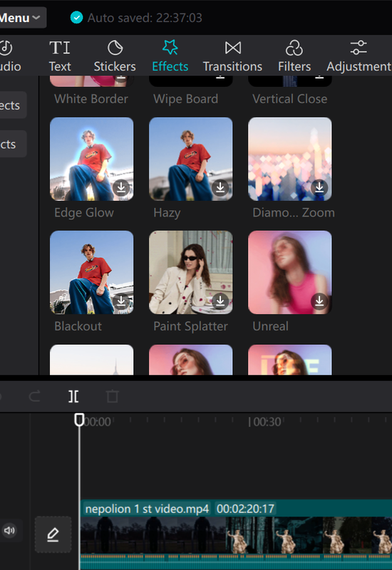
Task: Select the Hazy effect thumbnail
Action: tap(191, 159)
